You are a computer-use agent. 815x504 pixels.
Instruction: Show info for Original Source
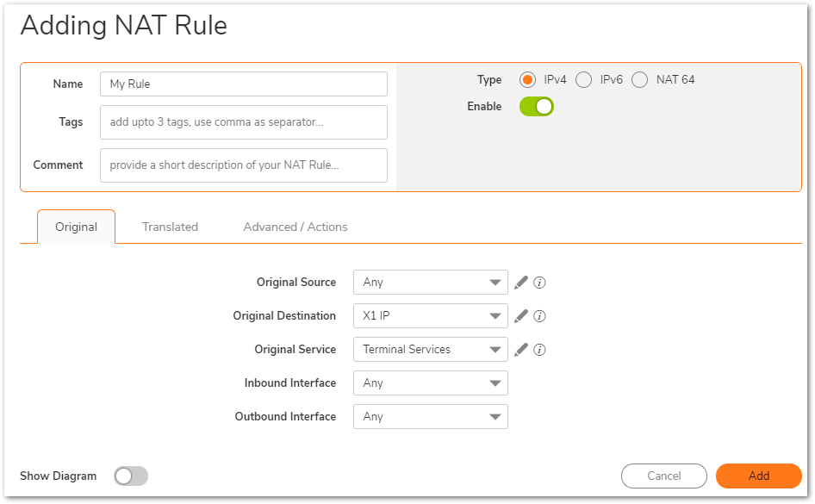pyautogui.click(x=540, y=283)
